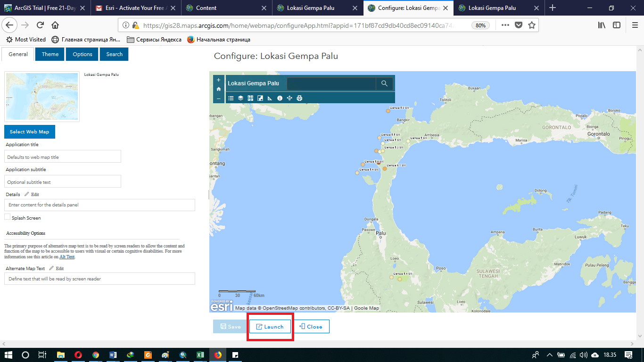Click the web map thumbnail image
The image size is (644, 362).
tap(42, 97)
